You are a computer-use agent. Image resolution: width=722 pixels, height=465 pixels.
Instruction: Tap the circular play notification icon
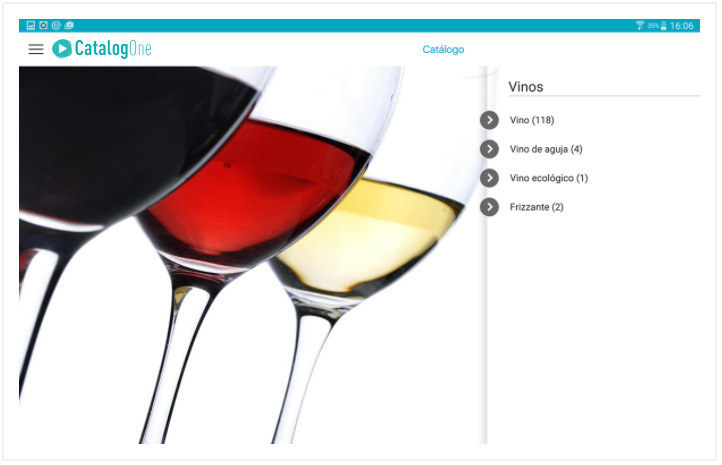click(56, 25)
